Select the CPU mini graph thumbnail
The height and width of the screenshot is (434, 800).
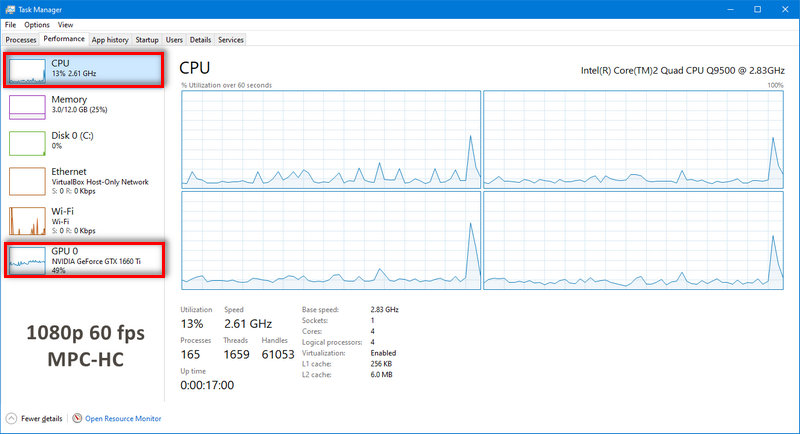[27, 69]
